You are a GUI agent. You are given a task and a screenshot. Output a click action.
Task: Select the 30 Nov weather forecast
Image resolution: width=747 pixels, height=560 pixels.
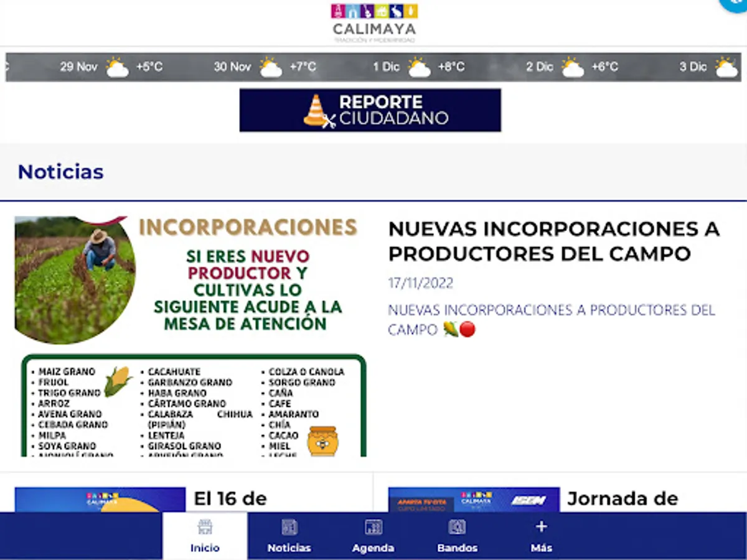point(265,67)
